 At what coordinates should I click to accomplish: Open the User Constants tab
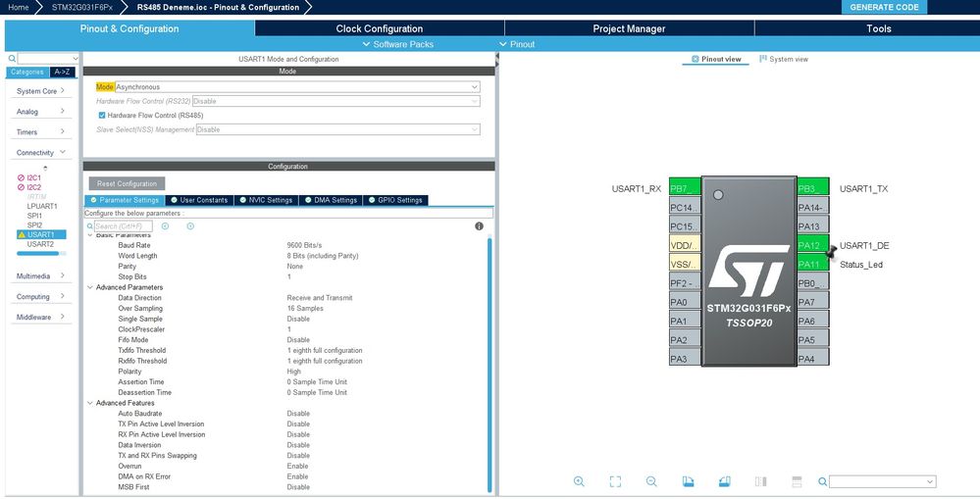pos(199,200)
